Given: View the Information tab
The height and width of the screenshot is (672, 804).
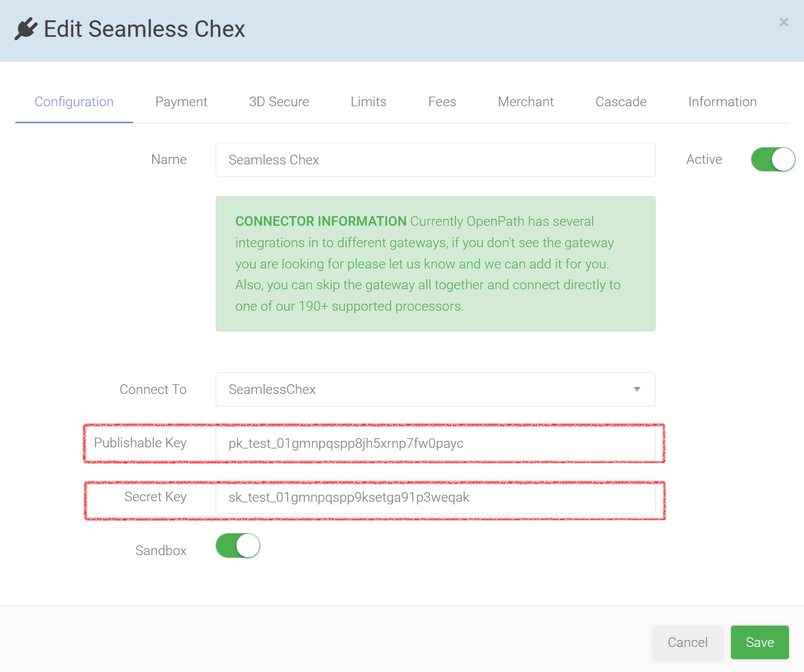Looking at the screenshot, I should pos(722,101).
